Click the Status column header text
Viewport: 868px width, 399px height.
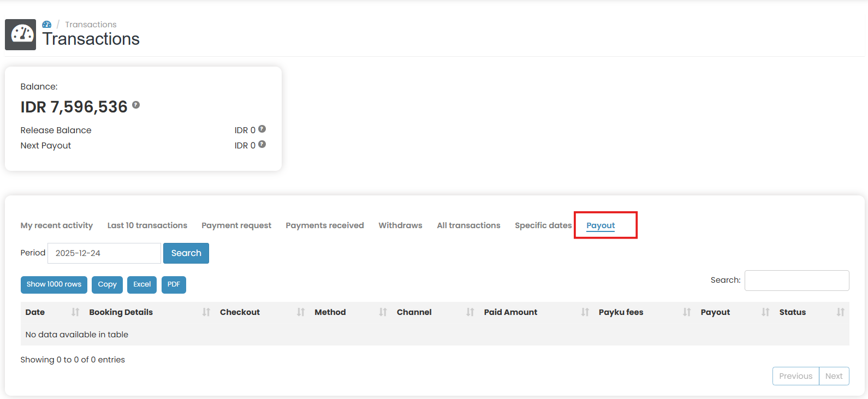click(x=793, y=312)
